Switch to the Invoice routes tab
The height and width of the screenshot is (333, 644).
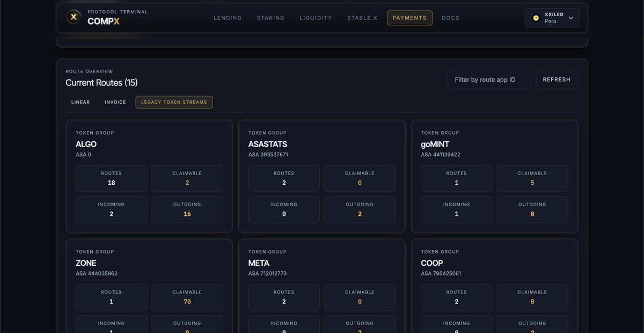click(115, 102)
